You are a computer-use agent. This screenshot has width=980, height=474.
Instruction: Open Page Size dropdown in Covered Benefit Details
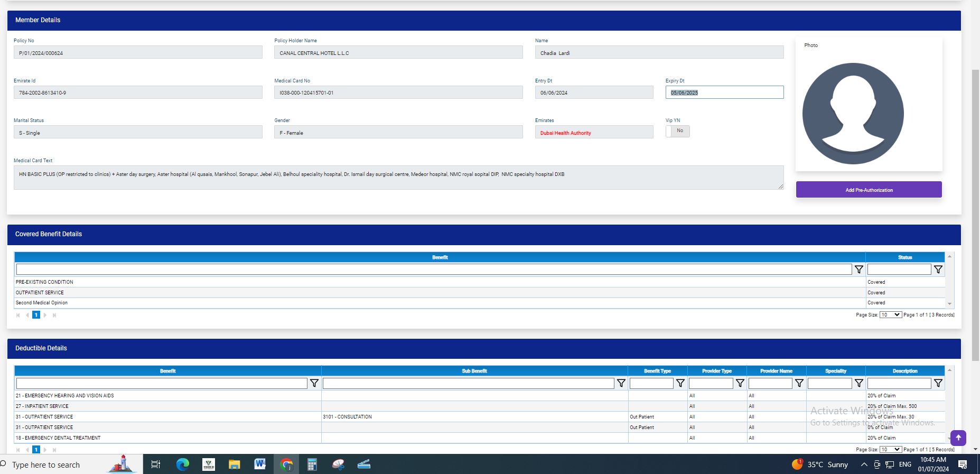tap(890, 315)
